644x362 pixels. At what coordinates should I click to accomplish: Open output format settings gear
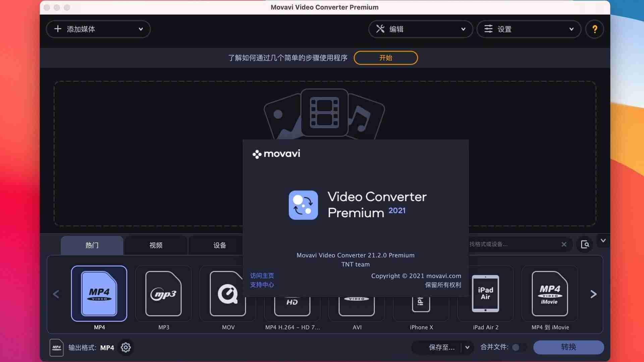[x=126, y=348]
